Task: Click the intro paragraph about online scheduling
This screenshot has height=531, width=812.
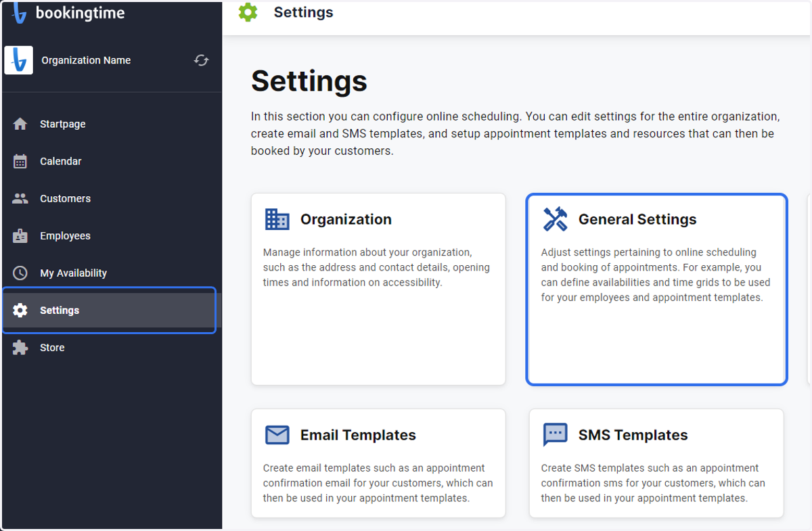Action: pyautogui.click(x=516, y=133)
